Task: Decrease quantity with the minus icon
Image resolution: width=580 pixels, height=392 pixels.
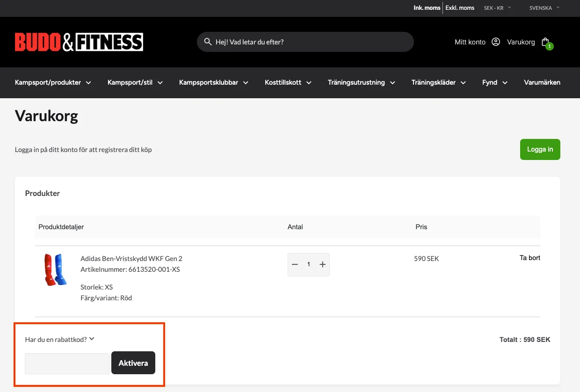Action: tap(295, 265)
